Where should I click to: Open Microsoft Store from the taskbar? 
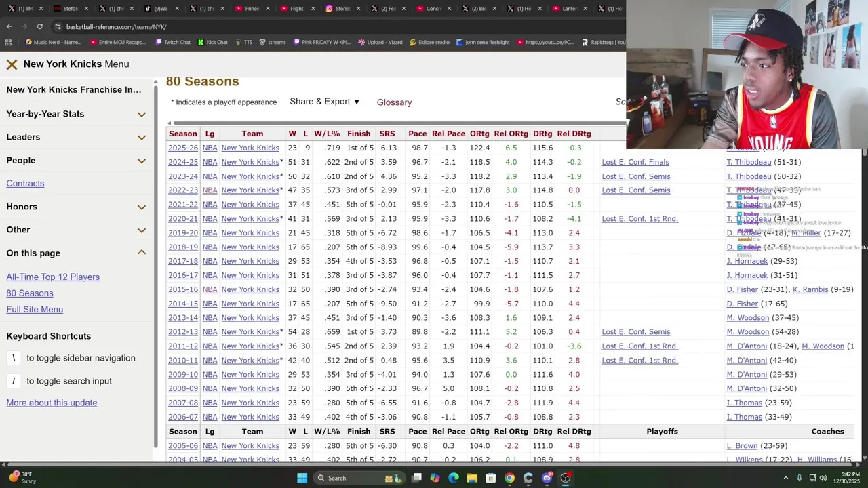coord(491,478)
